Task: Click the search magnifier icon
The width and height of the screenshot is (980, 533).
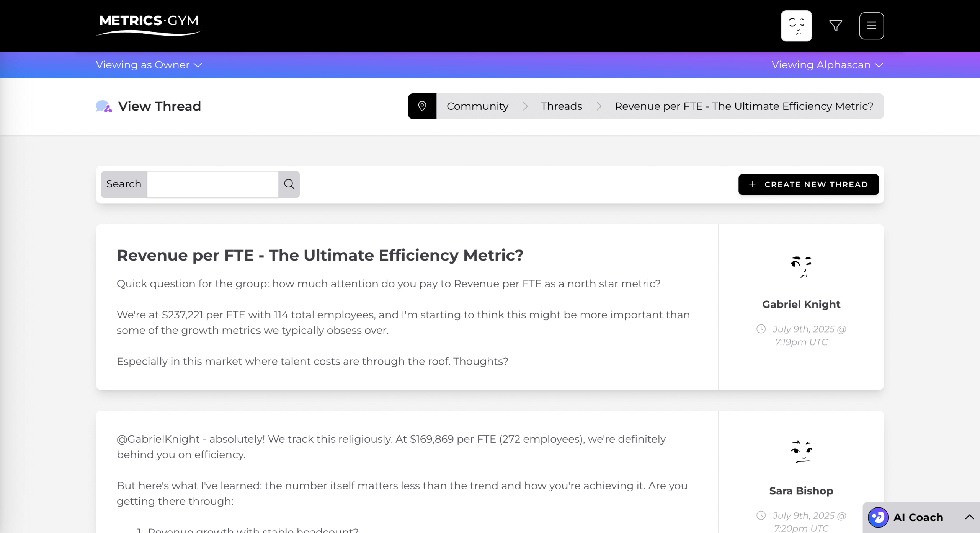Action: [289, 184]
